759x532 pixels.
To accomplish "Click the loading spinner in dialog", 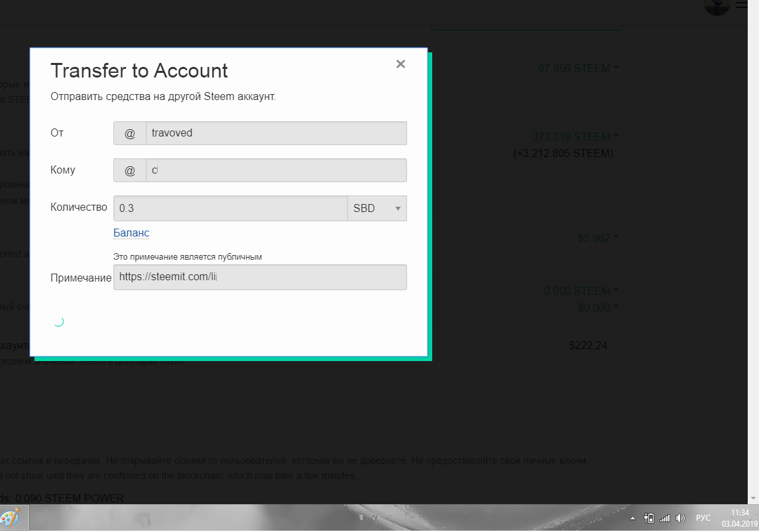I will (x=58, y=321).
